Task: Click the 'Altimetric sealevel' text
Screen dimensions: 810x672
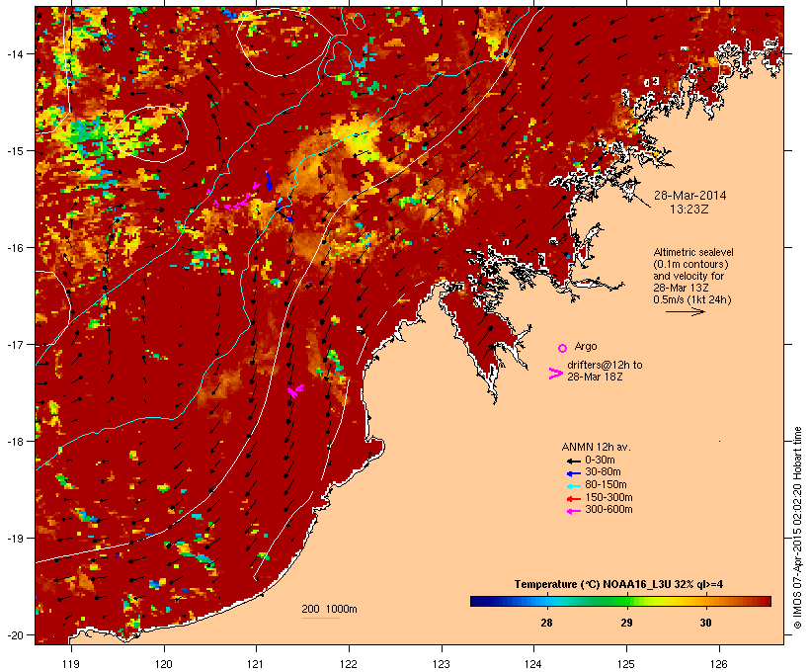Action: (x=693, y=252)
